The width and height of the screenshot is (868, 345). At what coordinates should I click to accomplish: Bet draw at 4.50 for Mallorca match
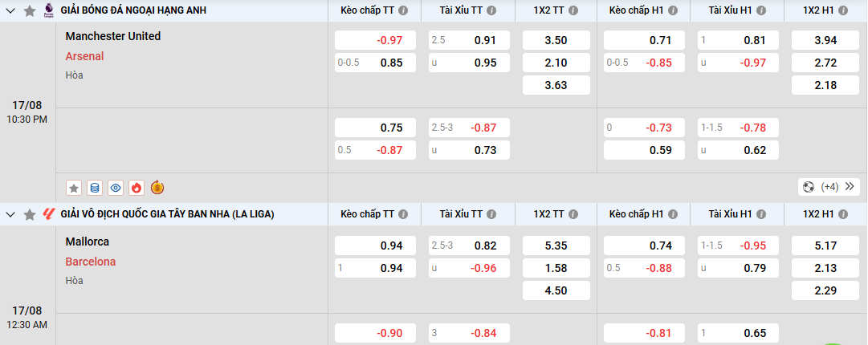[556, 290]
